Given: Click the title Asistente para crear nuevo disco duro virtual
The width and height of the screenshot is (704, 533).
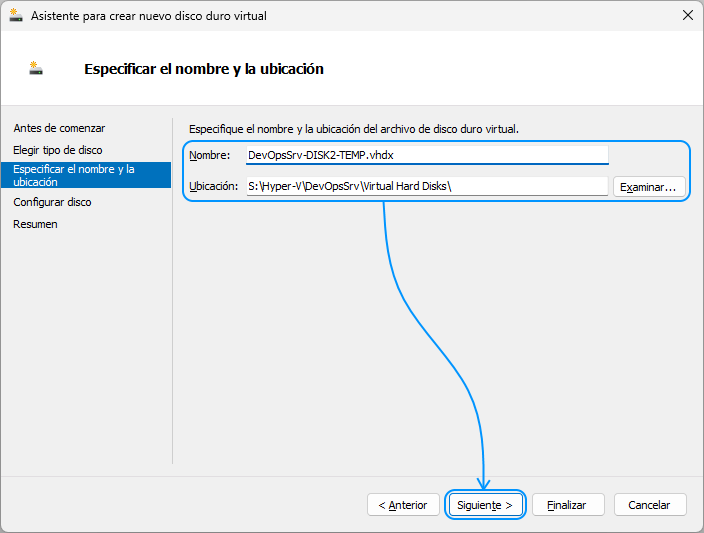Looking at the screenshot, I should [x=149, y=16].
